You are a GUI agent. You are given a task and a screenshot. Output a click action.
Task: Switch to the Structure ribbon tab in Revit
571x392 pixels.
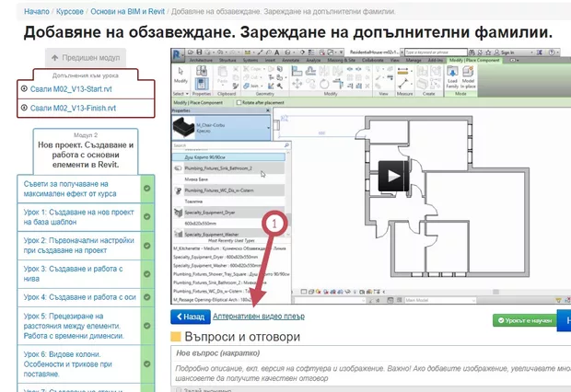pyautogui.click(x=227, y=60)
